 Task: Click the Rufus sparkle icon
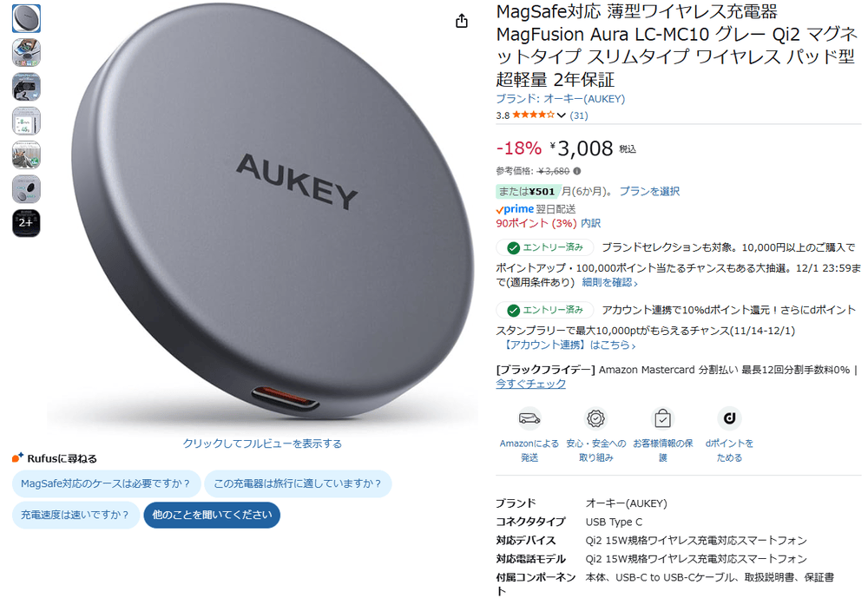[x=17, y=458]
